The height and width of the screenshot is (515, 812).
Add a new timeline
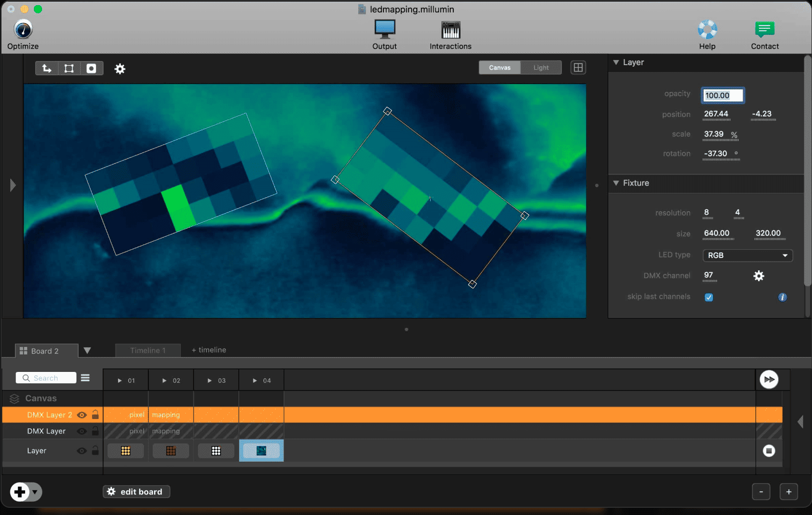(x=209, y=350)
